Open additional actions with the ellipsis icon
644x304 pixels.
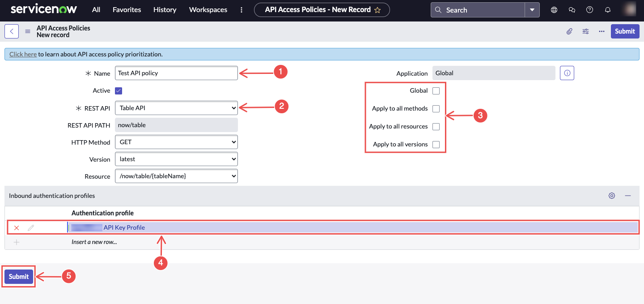tap(602, 31)
